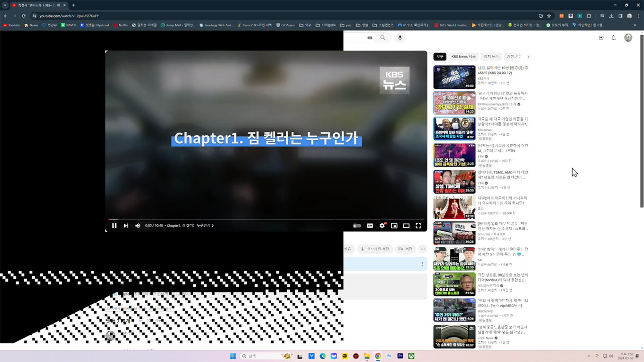Open Chrome downloads icon

pos(611,16)
